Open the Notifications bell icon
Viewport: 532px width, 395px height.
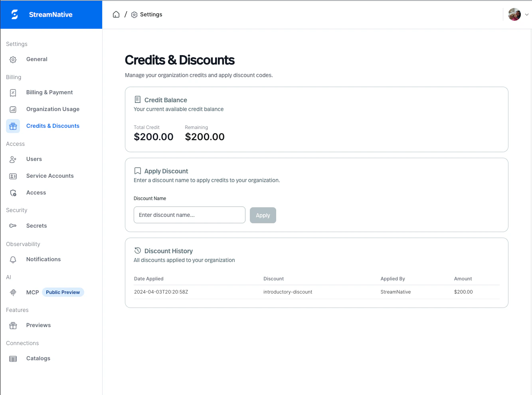13,259
